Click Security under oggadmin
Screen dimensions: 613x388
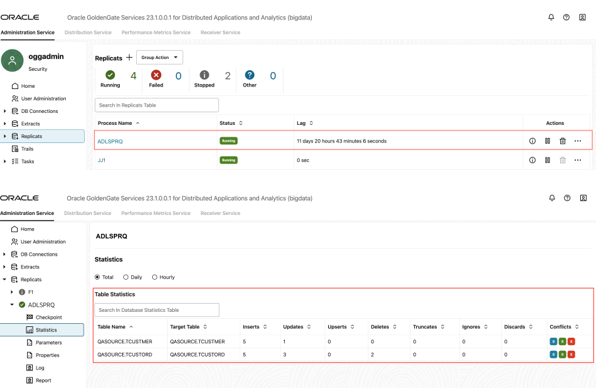(x=38, y=69)
